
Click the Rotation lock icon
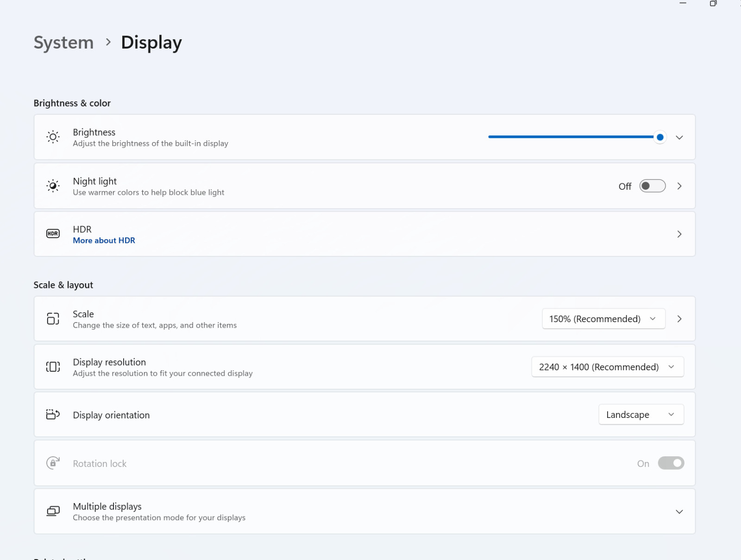click(x=53, y=463)
